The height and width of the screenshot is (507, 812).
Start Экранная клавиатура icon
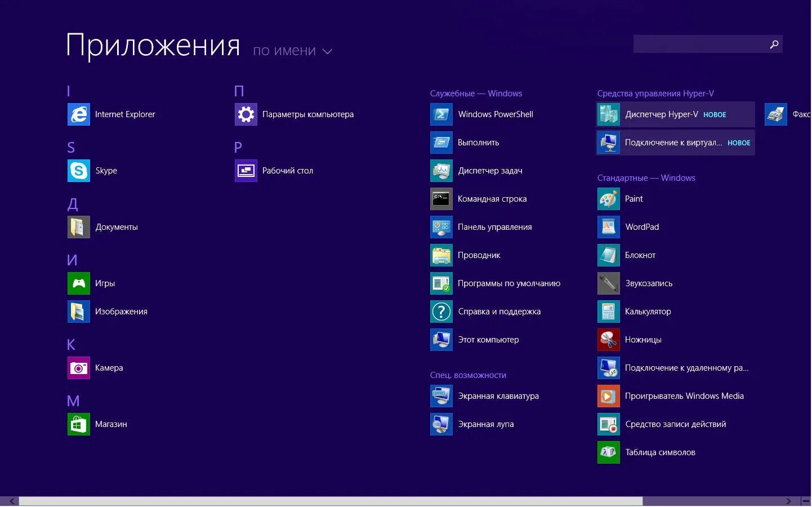441,396
